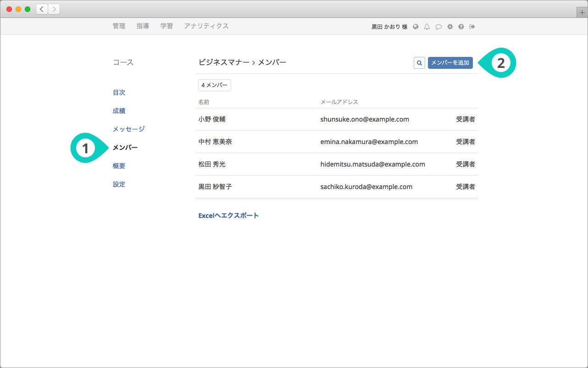Click the メンバーを追加 button
The width and height of the screenshot is (588, 368).
pyautogui.click(x=450, y=63)
